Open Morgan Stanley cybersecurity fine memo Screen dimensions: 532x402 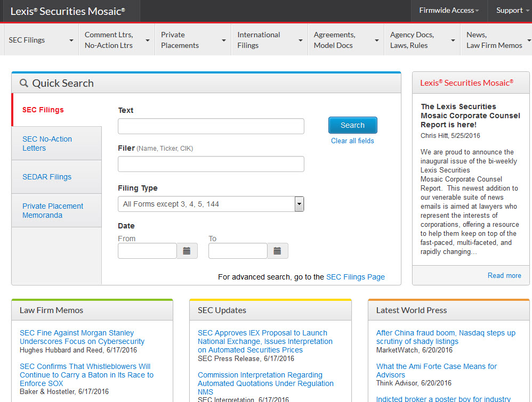(x=82, y=337)
